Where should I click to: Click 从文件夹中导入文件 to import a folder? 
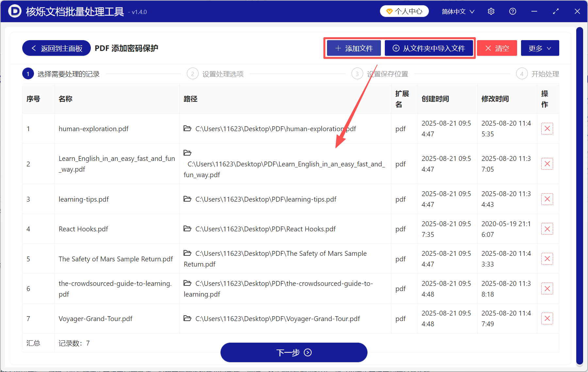(x=429, y=48)
